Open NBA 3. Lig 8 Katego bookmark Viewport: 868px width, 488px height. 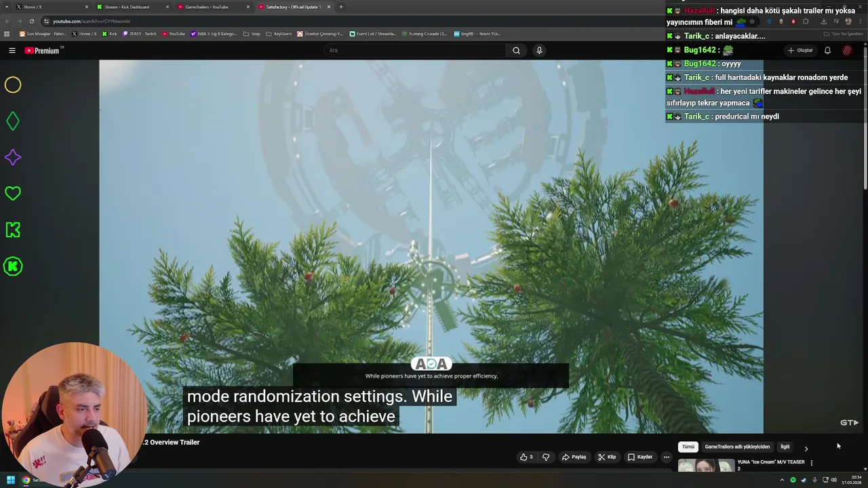coord(214,34)
